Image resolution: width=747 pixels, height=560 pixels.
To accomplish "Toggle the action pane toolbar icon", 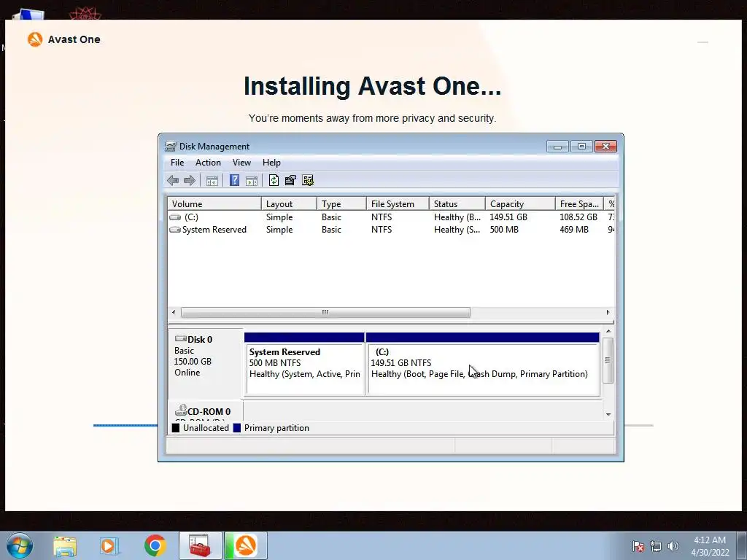I will [252, 181].
